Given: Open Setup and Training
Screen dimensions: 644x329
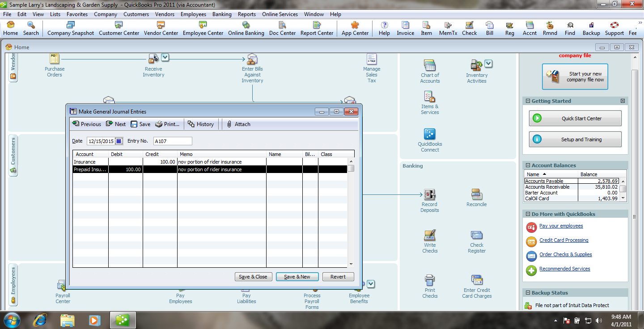Looking at the screenshot, I should 575,139.
